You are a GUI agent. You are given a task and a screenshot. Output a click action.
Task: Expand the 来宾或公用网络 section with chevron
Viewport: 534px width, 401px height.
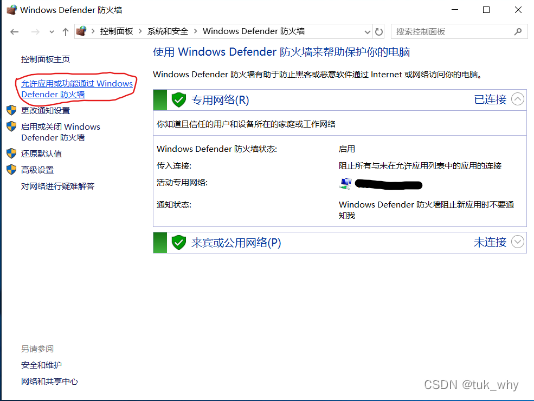(x=517, y=242)
